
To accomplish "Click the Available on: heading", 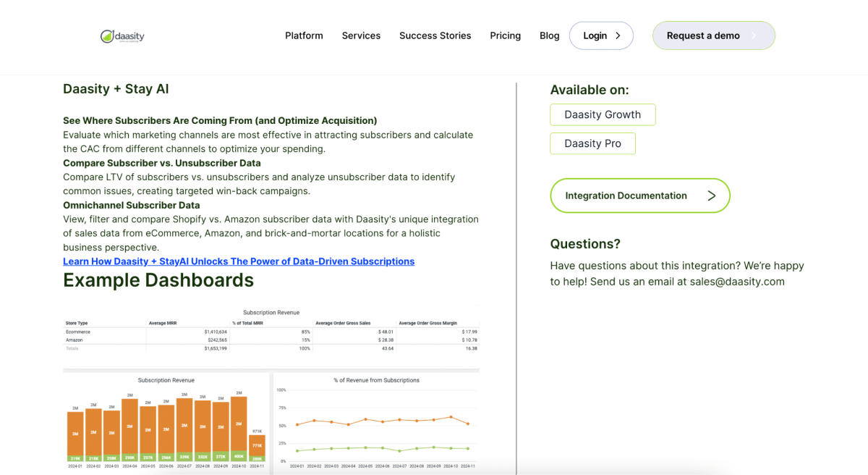I will 590,90.
